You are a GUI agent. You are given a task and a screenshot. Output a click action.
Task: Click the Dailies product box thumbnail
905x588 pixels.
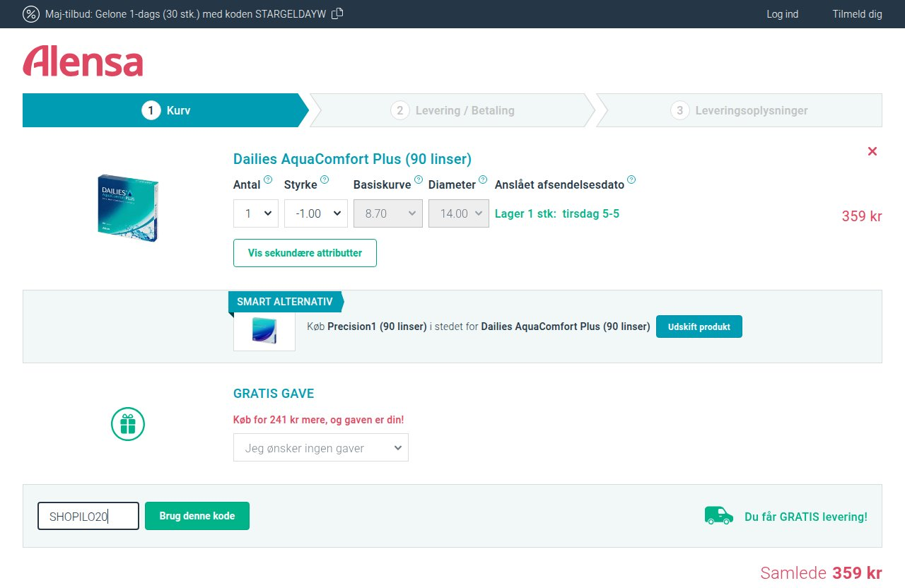[128, 208]
